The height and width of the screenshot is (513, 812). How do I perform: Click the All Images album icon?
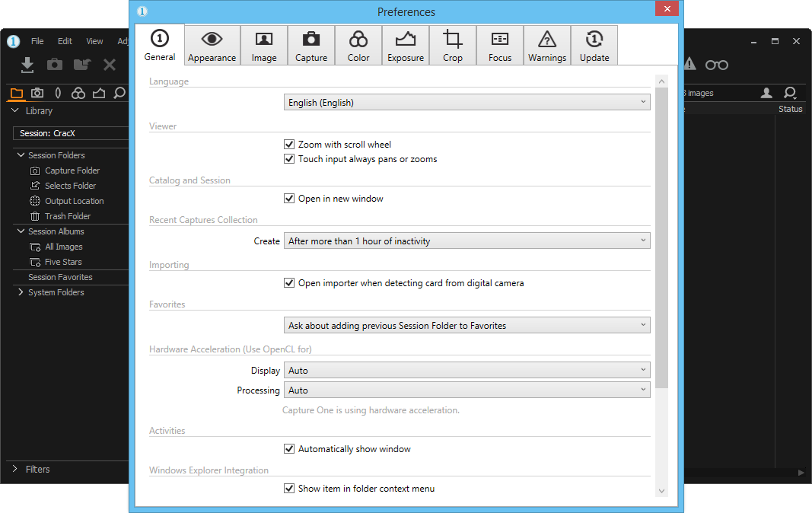coord(35,247)
